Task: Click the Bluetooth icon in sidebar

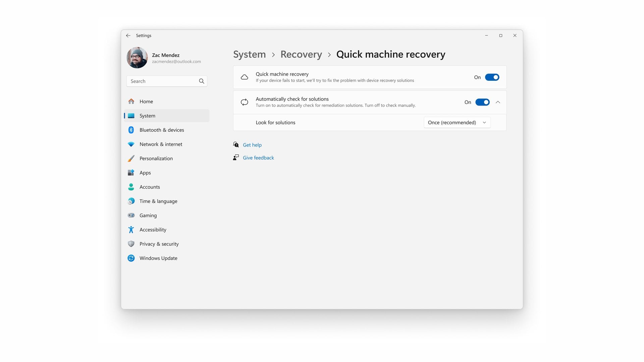Action: [x=131, y=130]
